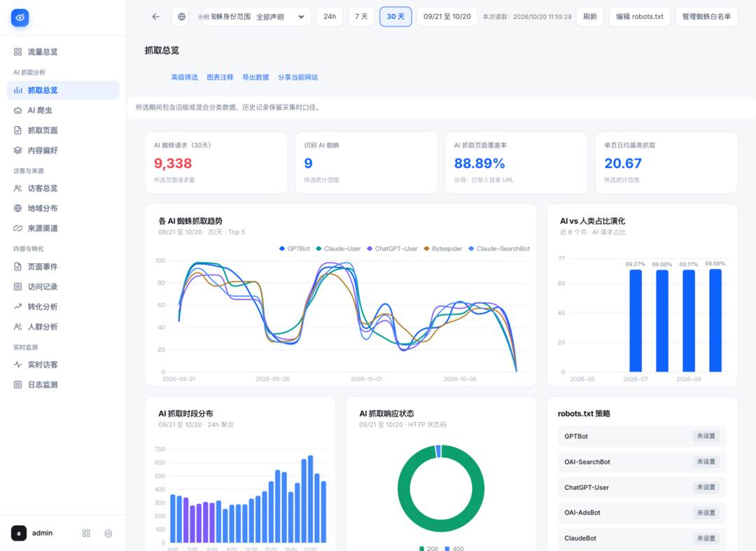Click the 转化分析 trend icon
The image size is (756, 551).
pyautogui.click(x=17, y=307)
